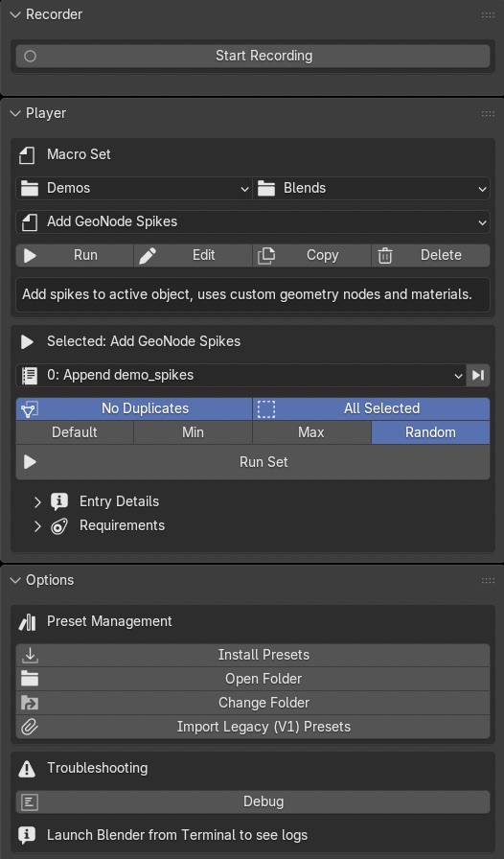Expand Entry Details section
Image resolution: width=504 pixels, height=859 pixels.
point(37,501)
